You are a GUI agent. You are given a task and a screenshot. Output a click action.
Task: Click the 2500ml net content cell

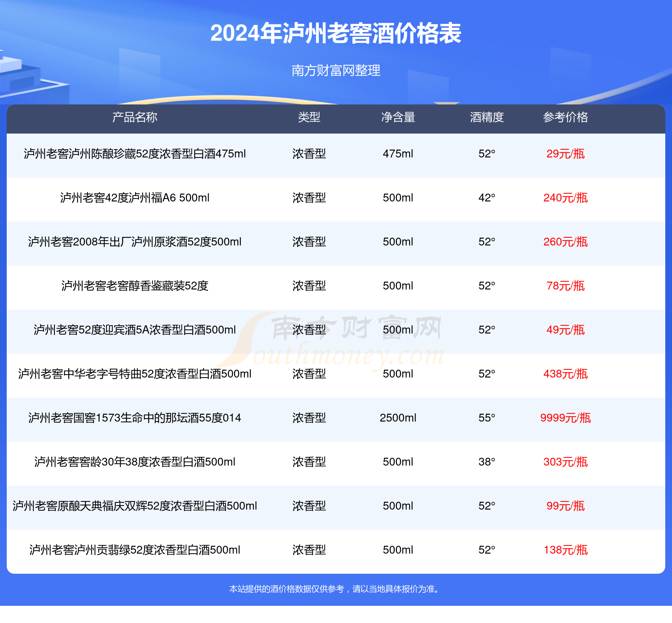point(398,418)
